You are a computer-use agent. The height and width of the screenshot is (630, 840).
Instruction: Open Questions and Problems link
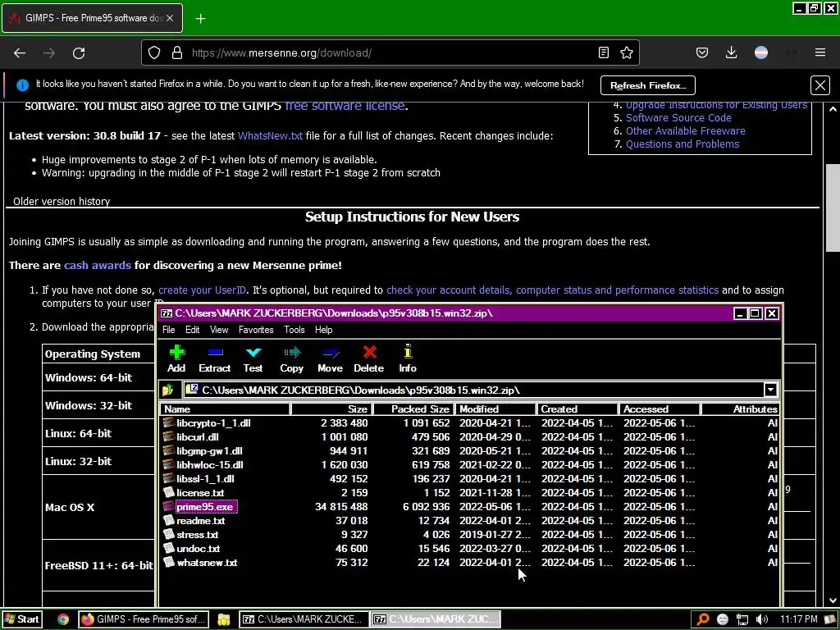[x=682, y=144]
